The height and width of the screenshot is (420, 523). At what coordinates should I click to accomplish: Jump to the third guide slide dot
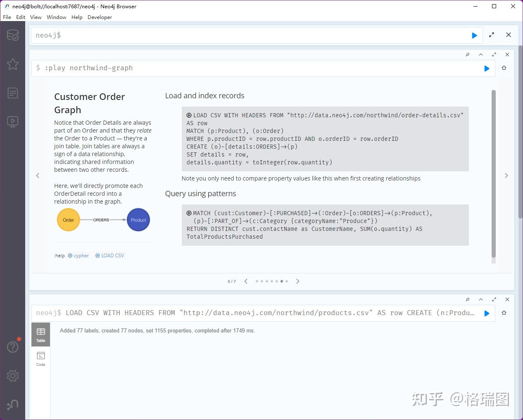[267, 281]
